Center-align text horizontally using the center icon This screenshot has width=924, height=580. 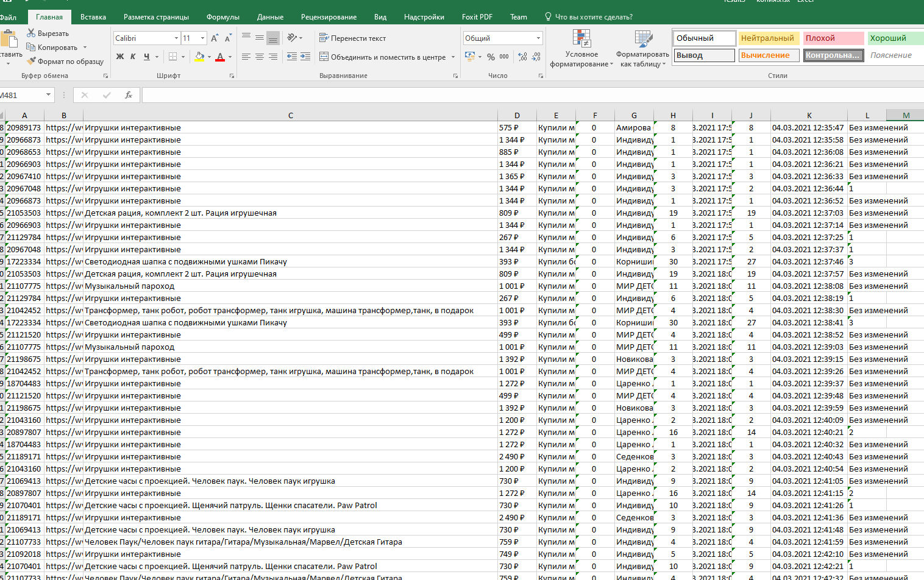click(260, 57)
